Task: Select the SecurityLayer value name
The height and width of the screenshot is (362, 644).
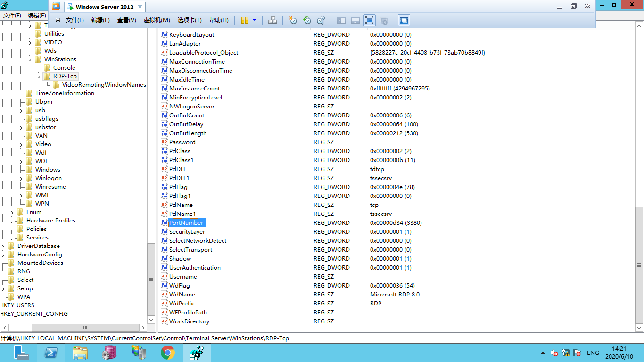Action: pyautogui.click(x=187, y=231)
